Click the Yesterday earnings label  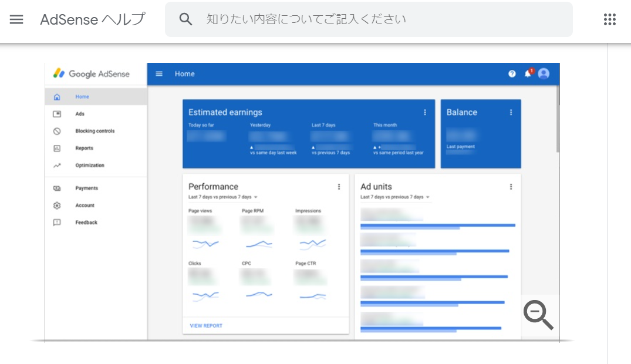pyautogui.click(x=260, y=125)
